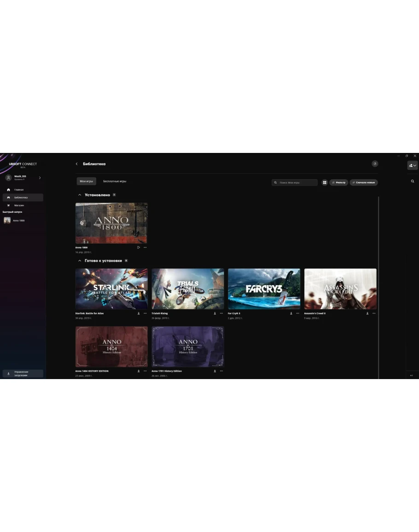Screen dimensions: 419x532
Task: Open more options for Assassin's Creed II
Action: 374,314
